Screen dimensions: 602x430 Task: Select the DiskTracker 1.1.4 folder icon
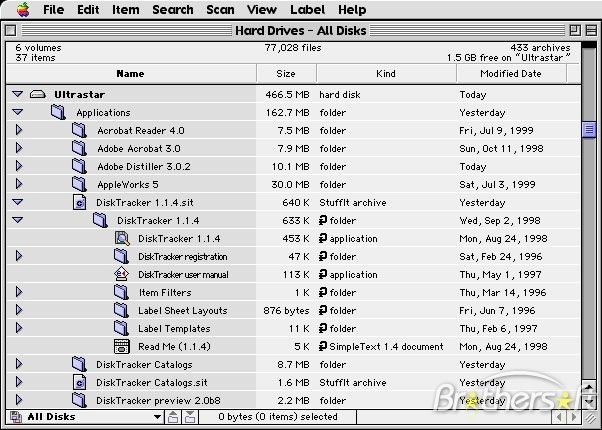pyautogui.click(x=100, y=220)
